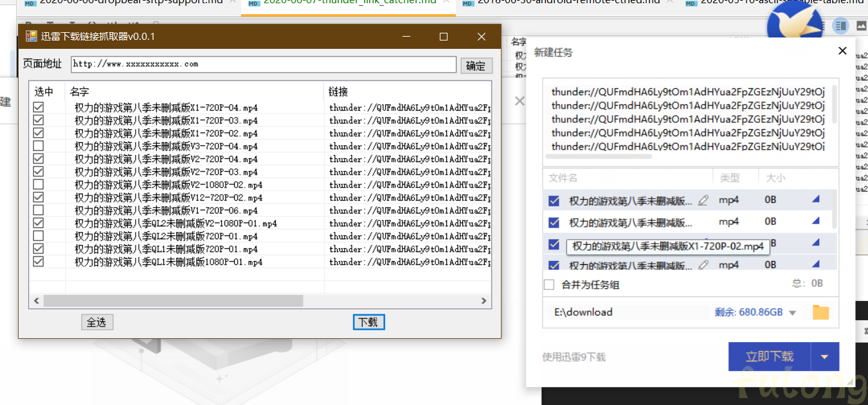Click the catcher list horizontal scrollbar thumb
This screenshot has height=405, width=868.
174,301
